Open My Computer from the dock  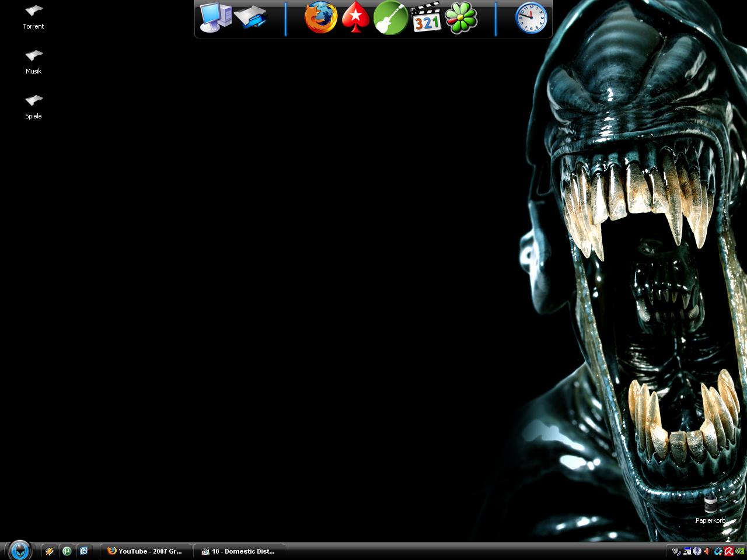coord(215,17)
